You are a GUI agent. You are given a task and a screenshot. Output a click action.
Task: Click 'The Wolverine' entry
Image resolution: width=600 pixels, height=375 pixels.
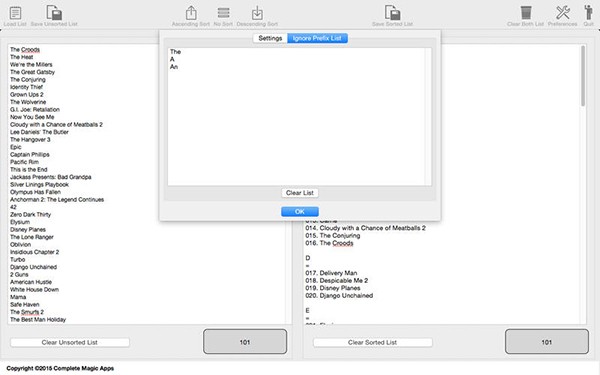[x=28, y=102]
